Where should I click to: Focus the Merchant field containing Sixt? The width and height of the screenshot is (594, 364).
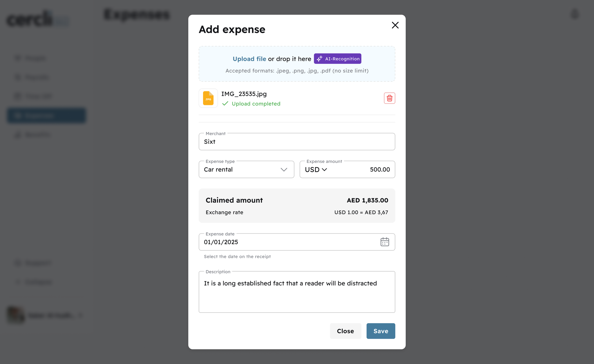click(x=297, y=142)
